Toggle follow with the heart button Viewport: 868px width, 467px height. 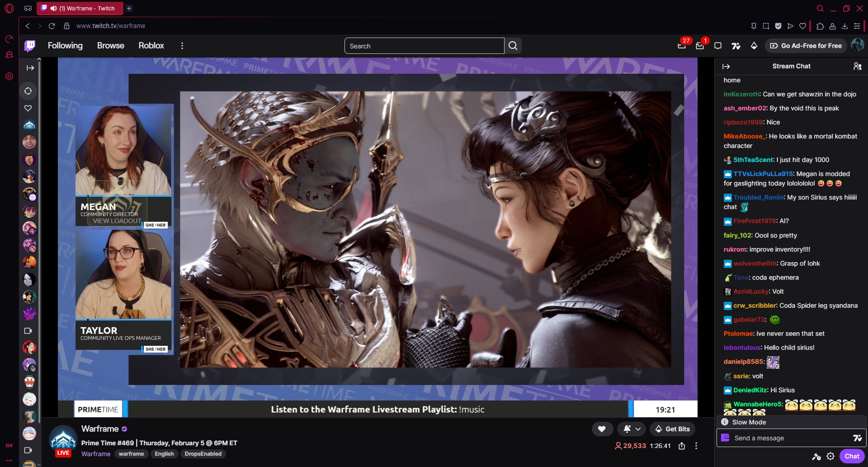tap(602, 429)
